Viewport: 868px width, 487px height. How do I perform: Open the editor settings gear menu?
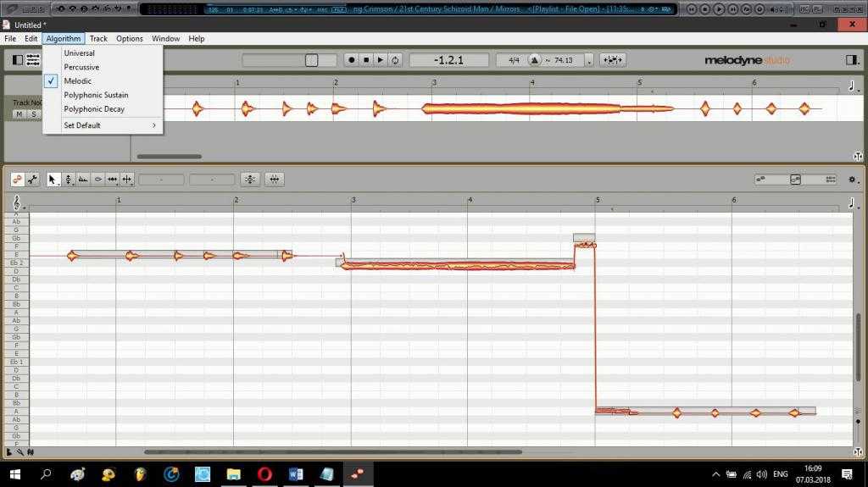tap(852, 180)
